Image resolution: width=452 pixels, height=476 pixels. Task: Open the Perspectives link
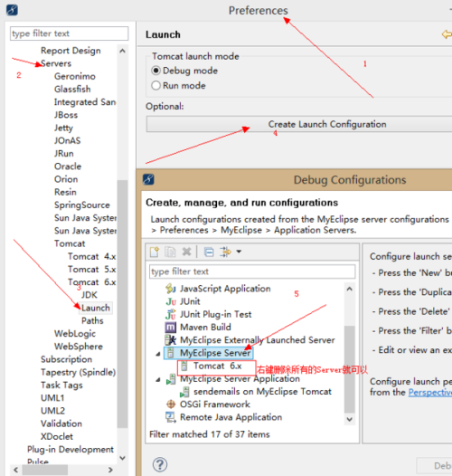tap(430, 392)
